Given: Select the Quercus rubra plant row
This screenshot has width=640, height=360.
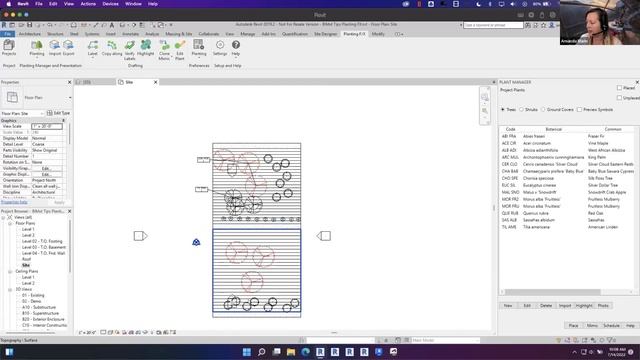Looking at the screenshot, I should point(567,213).
